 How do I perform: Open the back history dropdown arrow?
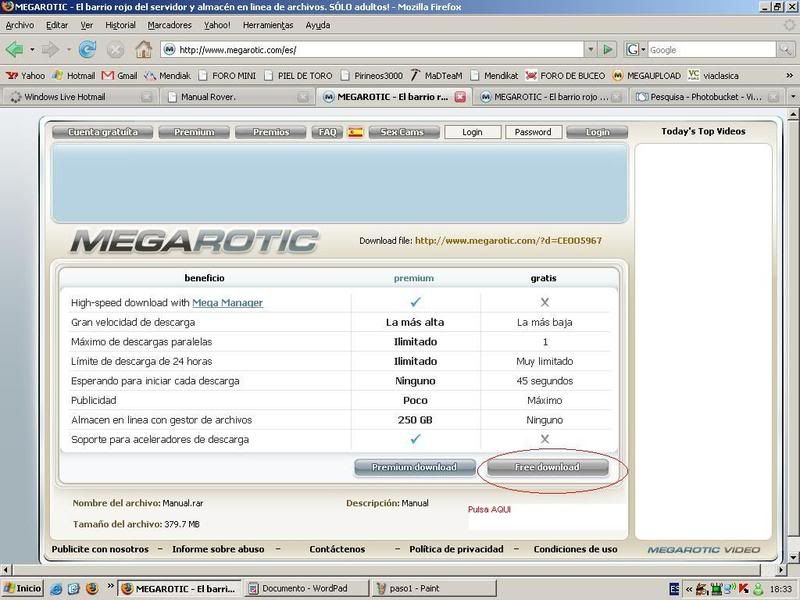32,49
